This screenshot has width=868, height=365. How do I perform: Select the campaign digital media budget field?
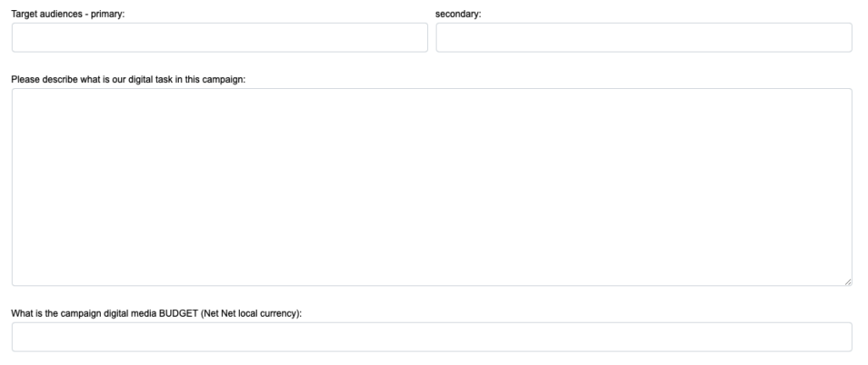[x=431, y=336]
